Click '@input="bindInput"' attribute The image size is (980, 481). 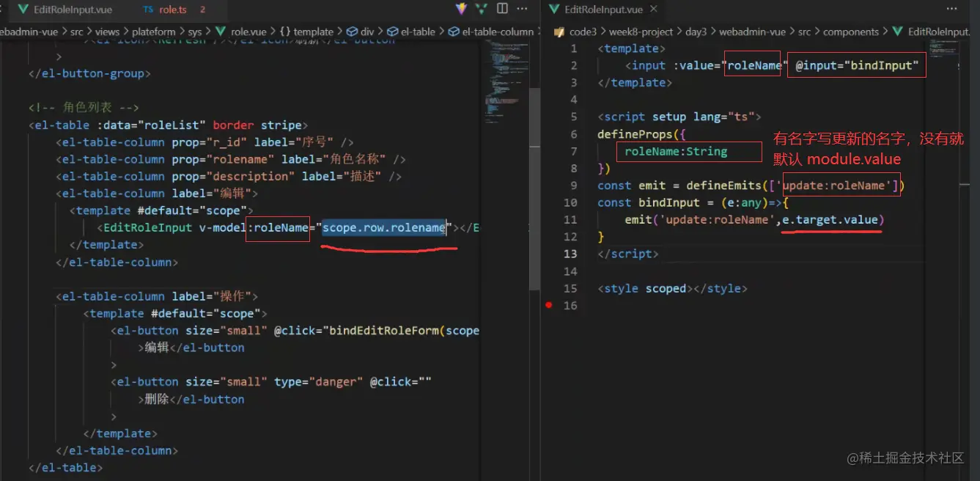[857, 65]
